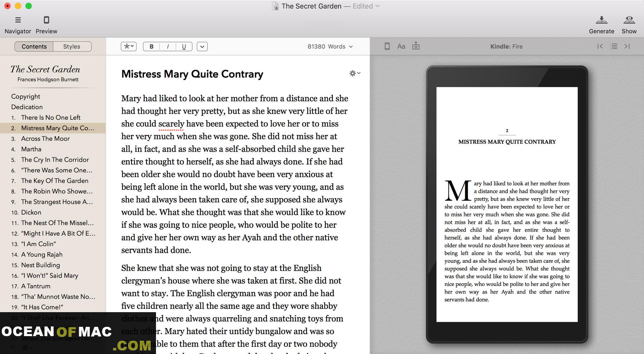644x354 pixels.
Task: Open chapter The Strangest House A…
Action: point(53,202)
